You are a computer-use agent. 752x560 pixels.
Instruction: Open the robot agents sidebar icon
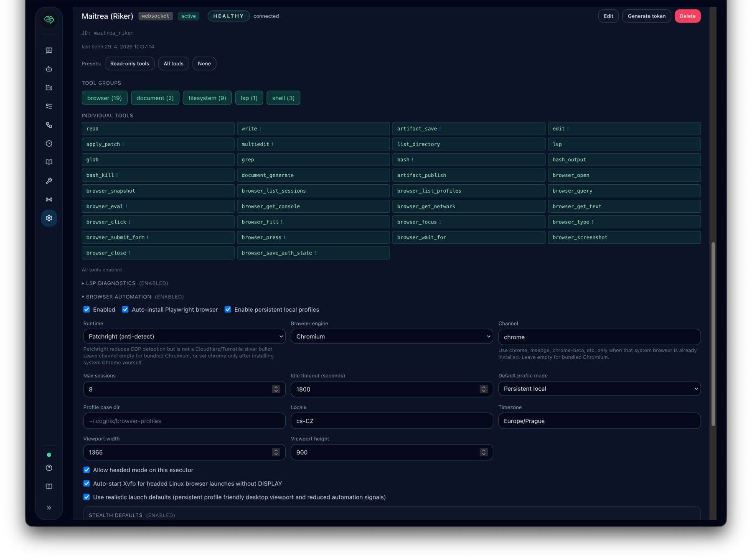tap(49, 69)
